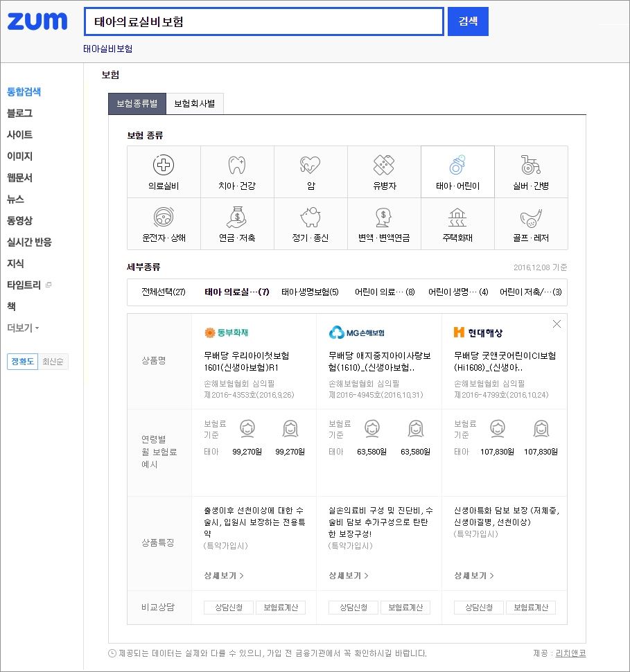The image size is (630, 672).
Task: Click the blue 검색 button
Action: pyautogui.click(x=468, y=21)
